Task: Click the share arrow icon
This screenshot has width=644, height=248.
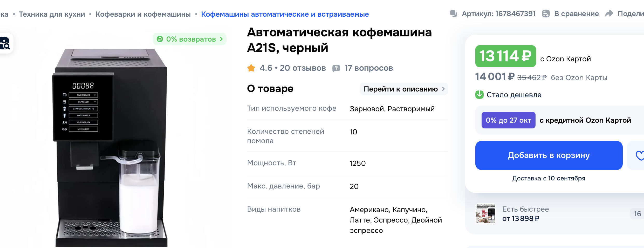Action: click(609, 14)
